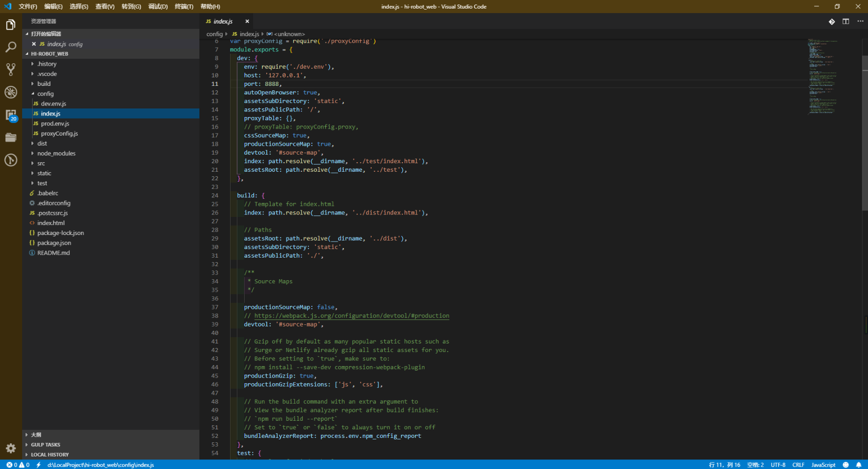Screen dimensions: 868x469
Task: Open the 选择(S) menu
Action: 79,7
